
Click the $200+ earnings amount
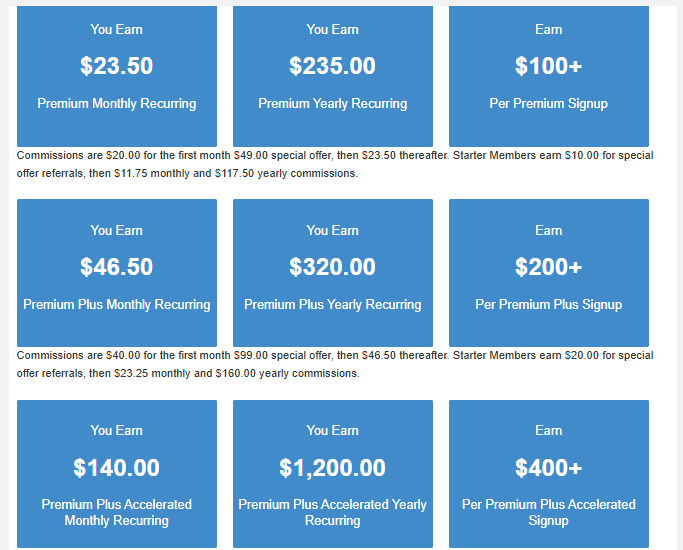(x=548, y=267)
